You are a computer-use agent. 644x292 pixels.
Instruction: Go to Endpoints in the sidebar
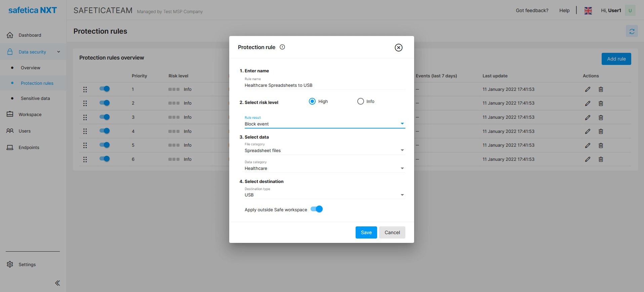pyautogui.click(x=29, y=148)
